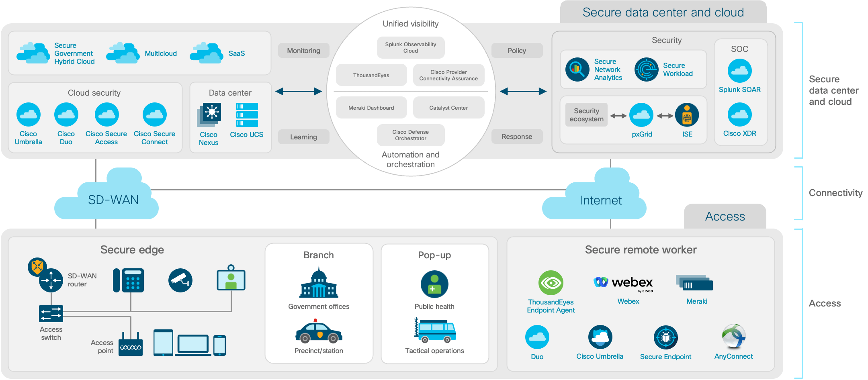The height and width of the screenshot is (380, 868).
Task: Click the ThousandEyes Endpoint Agent icon
Action: (551, 283)
